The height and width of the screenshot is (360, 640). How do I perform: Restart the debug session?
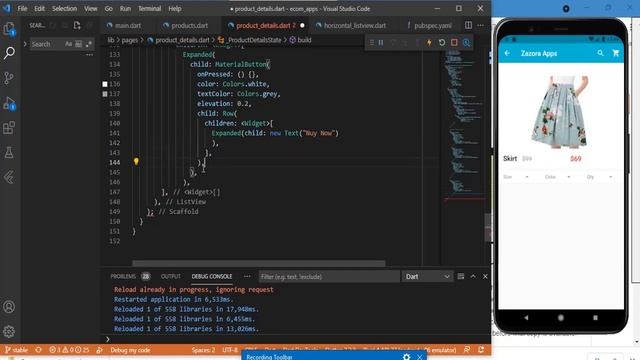(442, 42)
